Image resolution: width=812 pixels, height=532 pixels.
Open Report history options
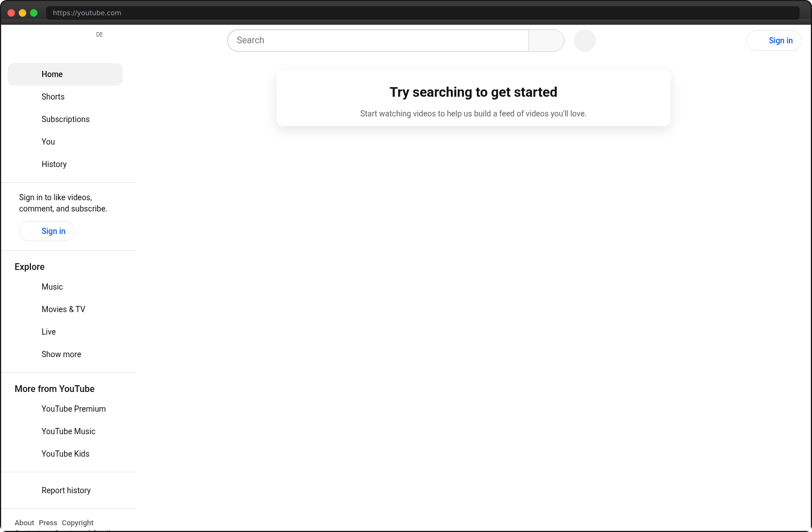[66, 490]
